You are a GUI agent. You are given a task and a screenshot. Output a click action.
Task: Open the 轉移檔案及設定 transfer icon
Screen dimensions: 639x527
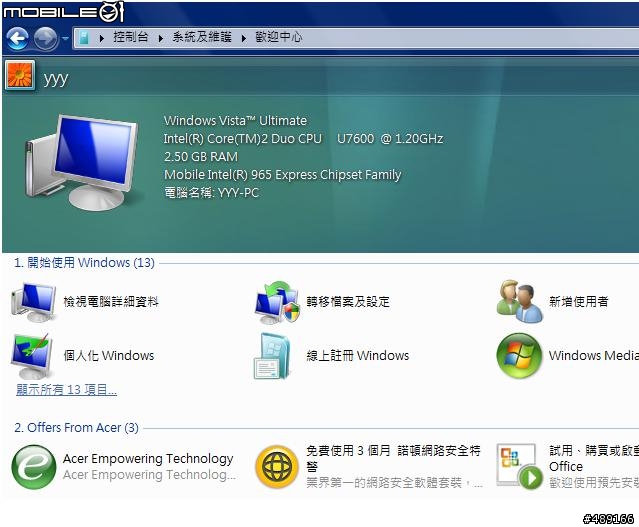(277, 302)
